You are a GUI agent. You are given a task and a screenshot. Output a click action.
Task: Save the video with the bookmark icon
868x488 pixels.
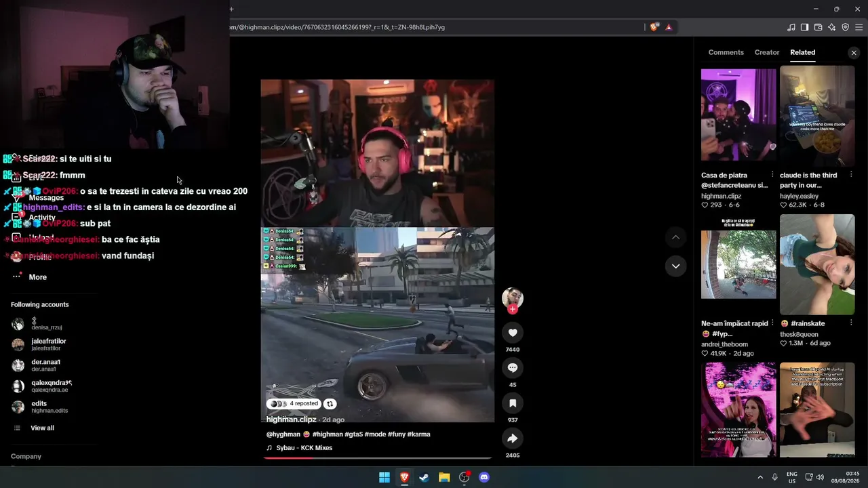[513, 403]
